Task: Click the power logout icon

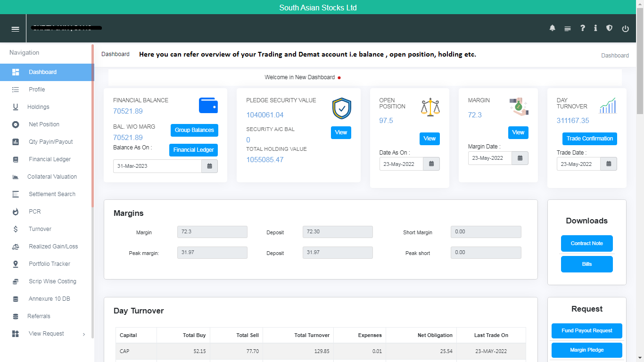Action: [626, 29]
